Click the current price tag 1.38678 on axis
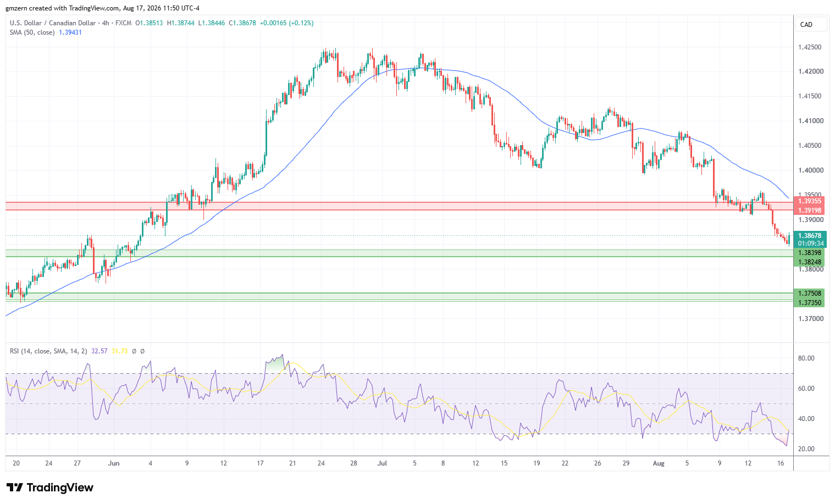 click(810, 235)
